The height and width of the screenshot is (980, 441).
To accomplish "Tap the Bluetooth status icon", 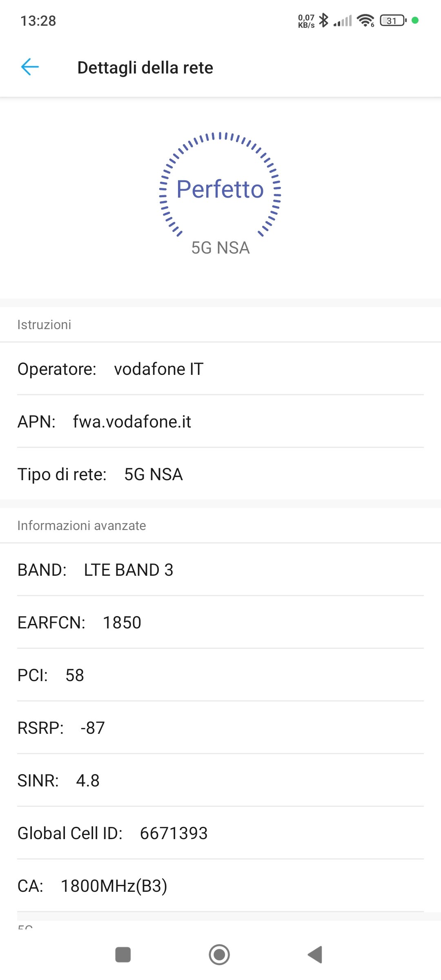I will [x=323, y=20].
